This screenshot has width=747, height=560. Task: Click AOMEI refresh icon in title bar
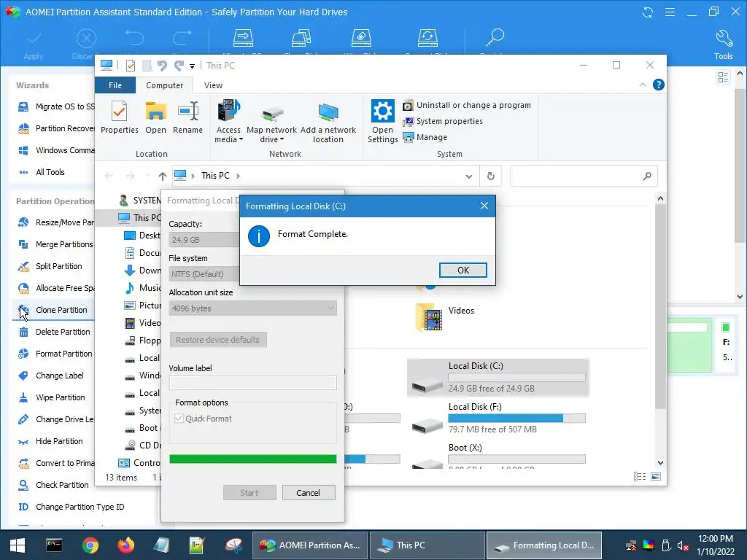[x=648, y=12]
